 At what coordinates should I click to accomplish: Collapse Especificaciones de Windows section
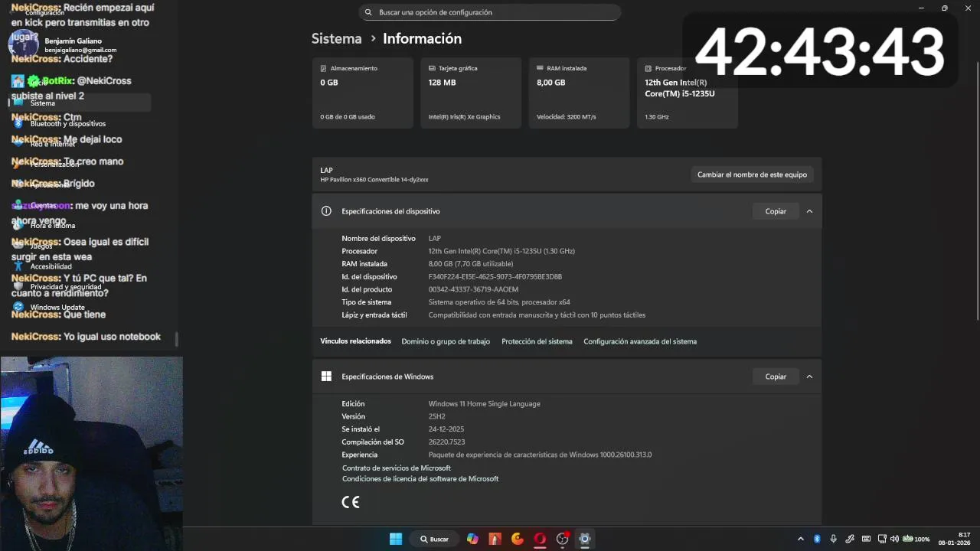(x=809, y=377)
